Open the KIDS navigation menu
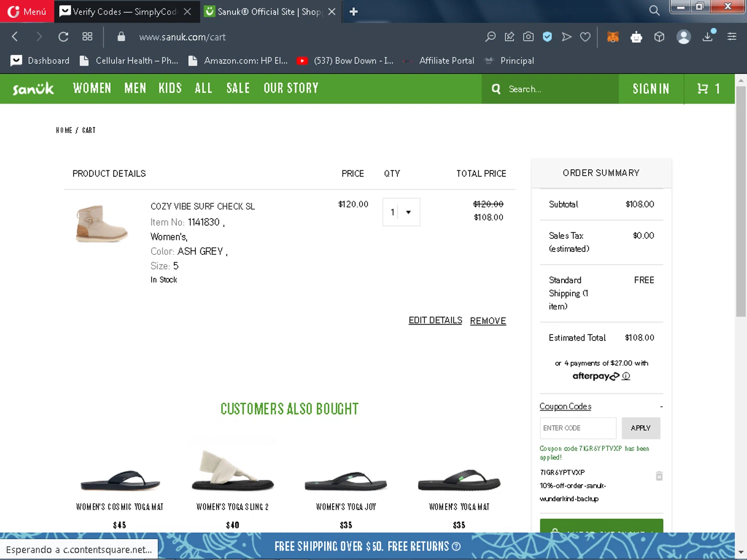The height and width of the screenshot is (560, 747). tap(170, 89)
